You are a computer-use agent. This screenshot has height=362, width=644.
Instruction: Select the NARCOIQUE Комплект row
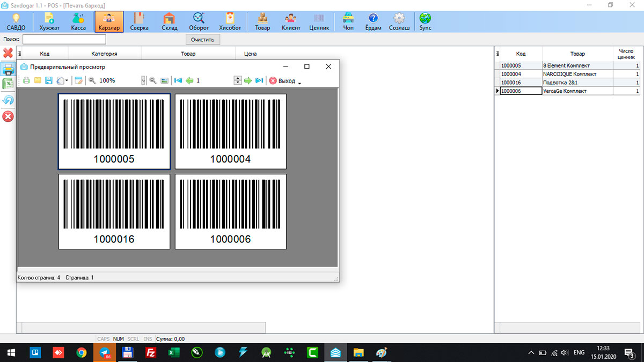(569, 74)
